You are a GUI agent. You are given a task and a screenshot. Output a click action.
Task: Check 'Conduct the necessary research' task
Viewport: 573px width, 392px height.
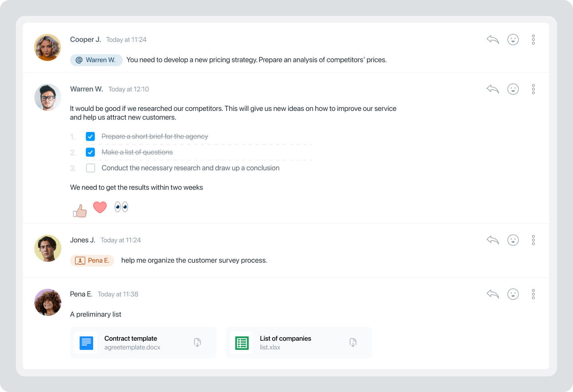tap(90, 168)
